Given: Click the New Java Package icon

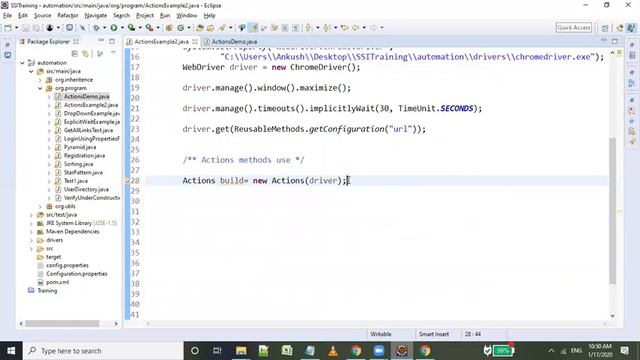Looking at the screenshot, I should pos(169,28).
